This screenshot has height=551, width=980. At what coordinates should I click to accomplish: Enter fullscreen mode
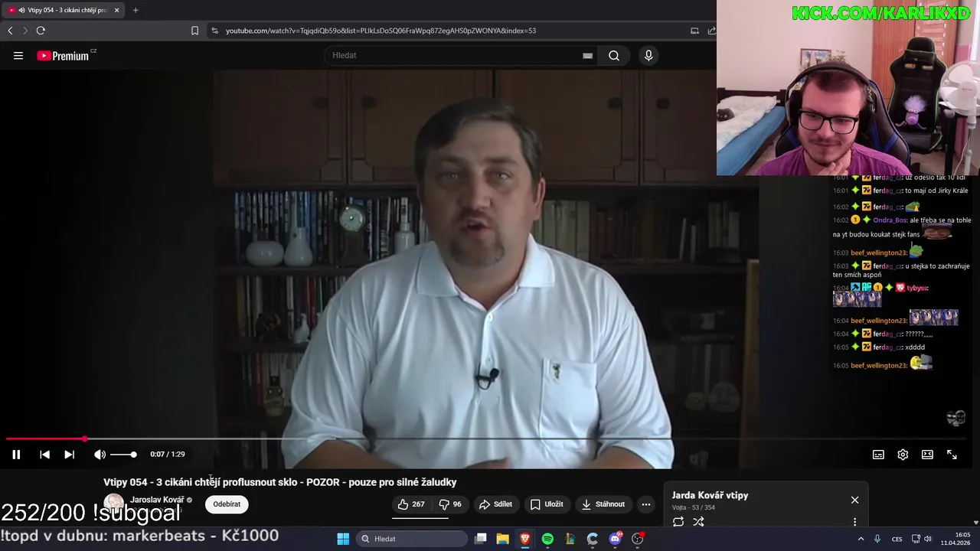[952, 455]
